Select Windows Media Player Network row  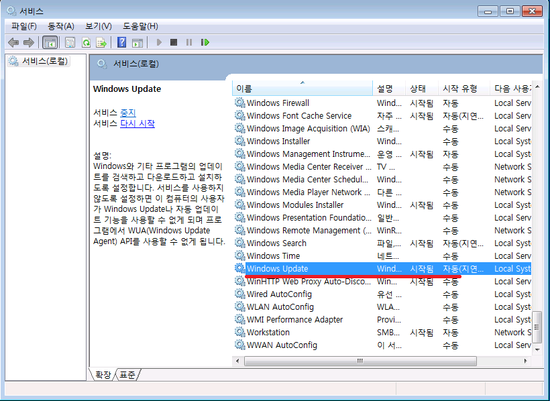coord(382,192)
